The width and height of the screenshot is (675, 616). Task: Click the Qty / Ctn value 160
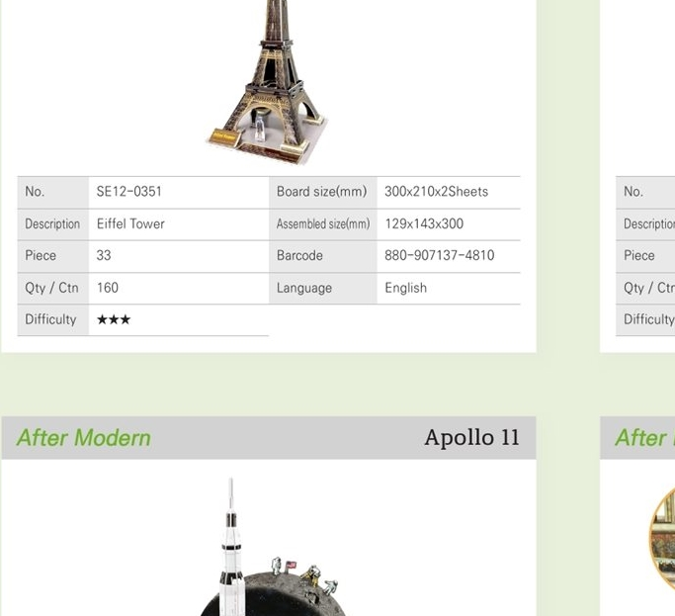coord(108,288)
